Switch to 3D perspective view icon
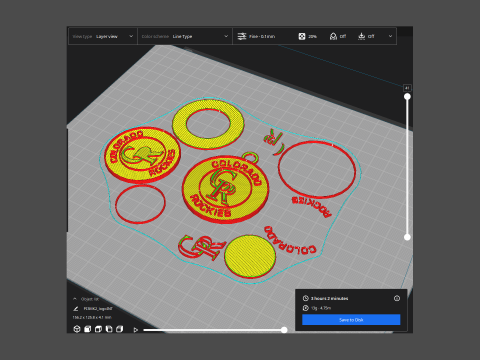The image size is (480, 360). 77,329
